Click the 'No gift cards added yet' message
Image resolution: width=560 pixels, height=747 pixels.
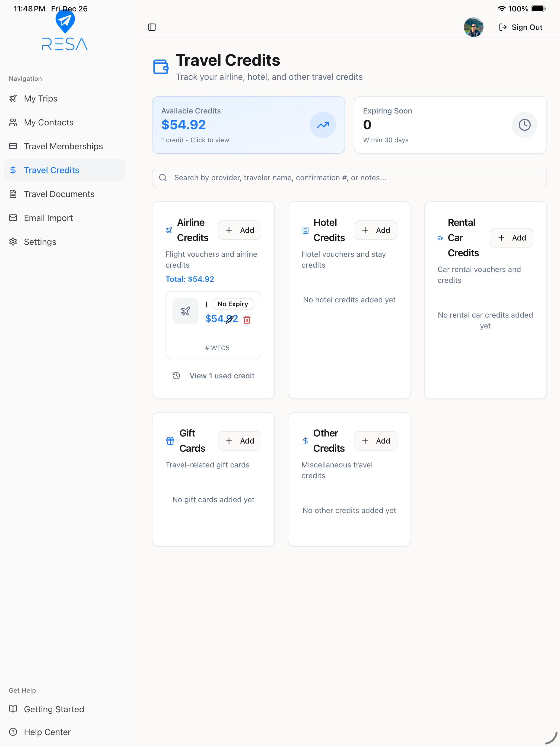[213, 499]
